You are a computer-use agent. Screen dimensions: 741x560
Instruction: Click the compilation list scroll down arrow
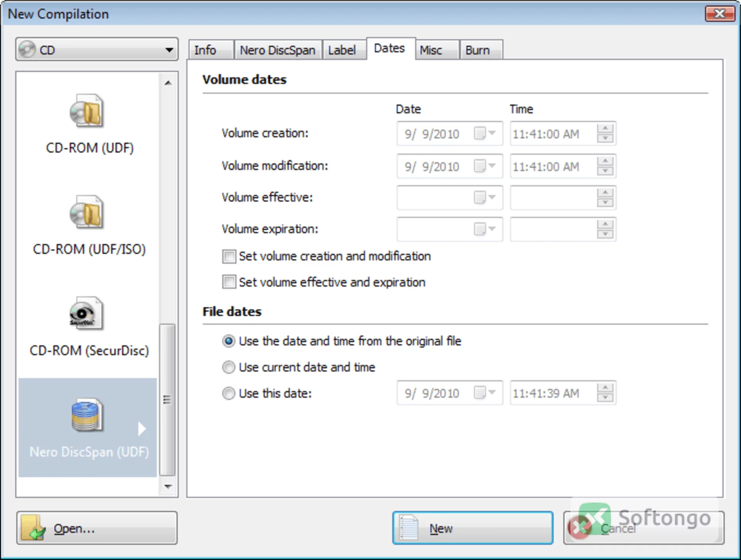168,486
